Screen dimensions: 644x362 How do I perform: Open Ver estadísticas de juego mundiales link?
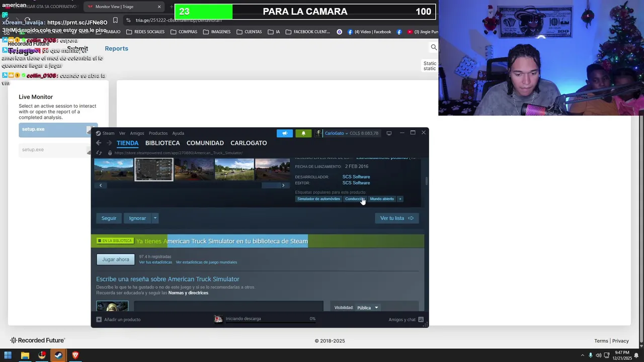[206, 262]
